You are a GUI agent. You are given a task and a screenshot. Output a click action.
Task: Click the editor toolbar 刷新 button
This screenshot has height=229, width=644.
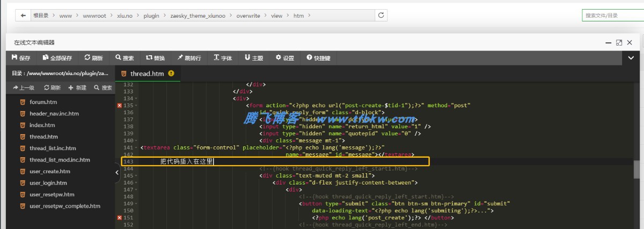pyautogui.click(x=93, y=57)
